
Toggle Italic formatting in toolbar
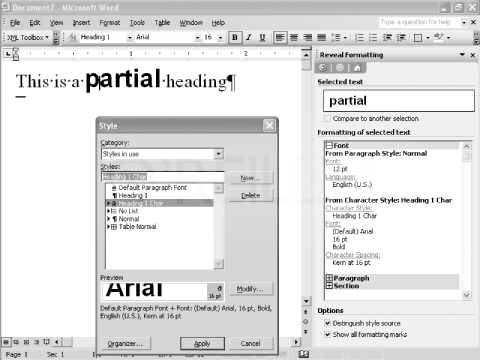(249, 37)
